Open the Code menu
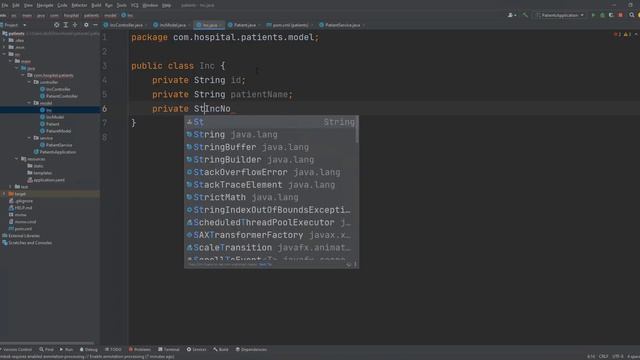This screenshot has height=360, width=640. click(x=62, y=5)
